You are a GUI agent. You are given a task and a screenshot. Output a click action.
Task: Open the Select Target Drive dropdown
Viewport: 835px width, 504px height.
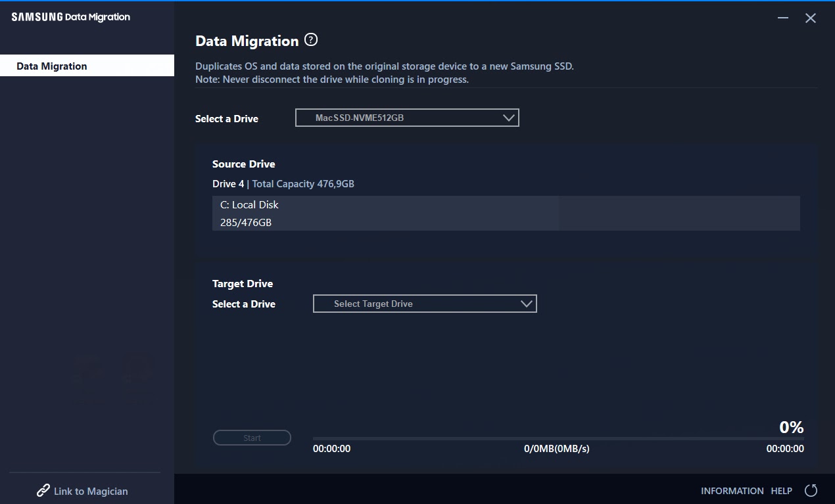[x=424, y=304]
